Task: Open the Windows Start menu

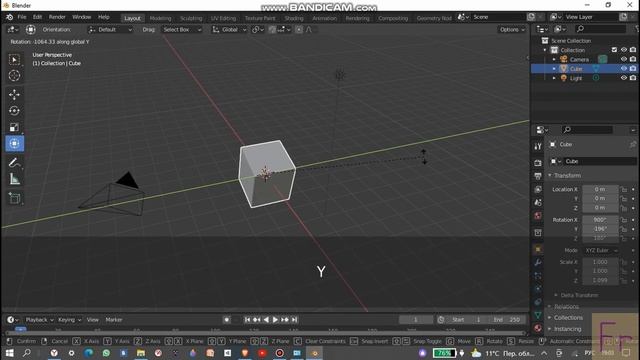Action: 9,353
